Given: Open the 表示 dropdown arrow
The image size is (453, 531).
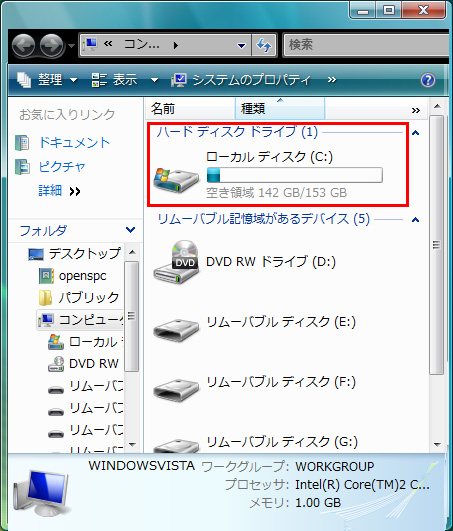Looking at the screenshot, I should 154,80.
